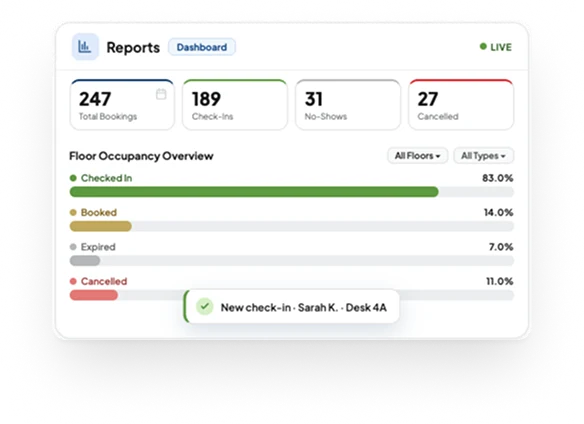The width and height of the screenshot is (584, 424).
Task: Select the Dashboard tab pill
Action: pos(201,47)
